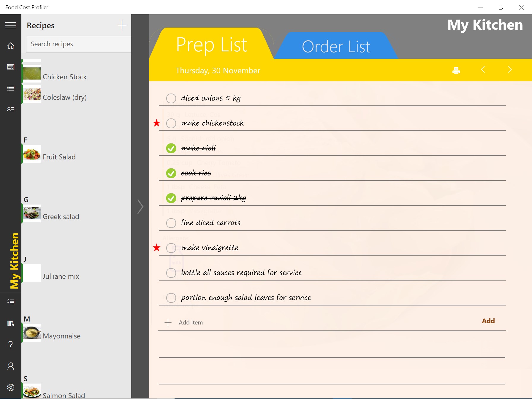
Task: Open the recipe card view icon
Action: (11, 67)
